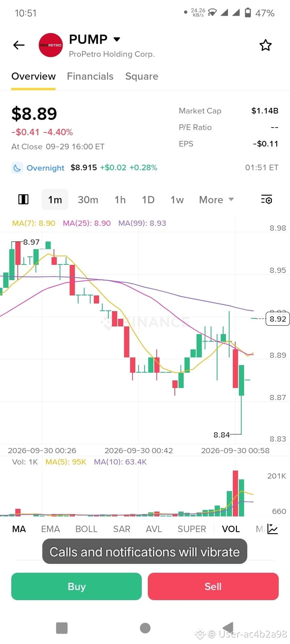Viewport: 290px width, 644px height.
Task: Tap the green Buy button
Action: click(x=77, y=586)
